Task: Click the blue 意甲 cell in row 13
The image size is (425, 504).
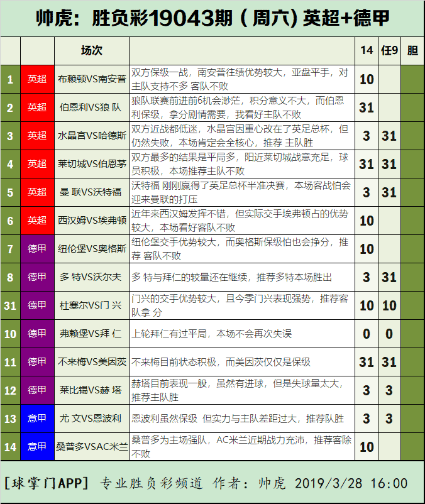Action: [x=37, y=419]
